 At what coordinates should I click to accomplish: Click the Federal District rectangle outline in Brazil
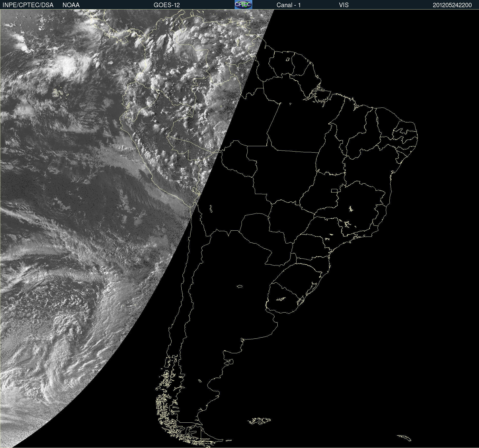click(334, 190)
